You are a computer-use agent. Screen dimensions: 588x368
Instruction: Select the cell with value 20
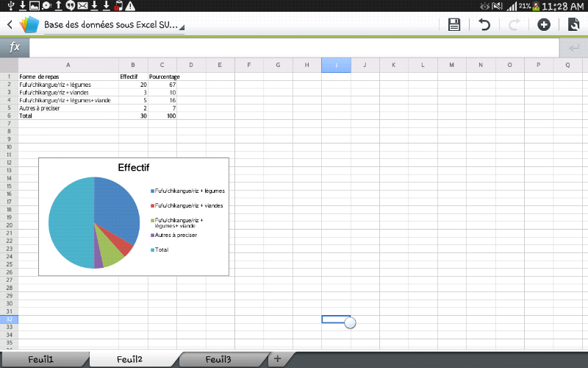133,85
